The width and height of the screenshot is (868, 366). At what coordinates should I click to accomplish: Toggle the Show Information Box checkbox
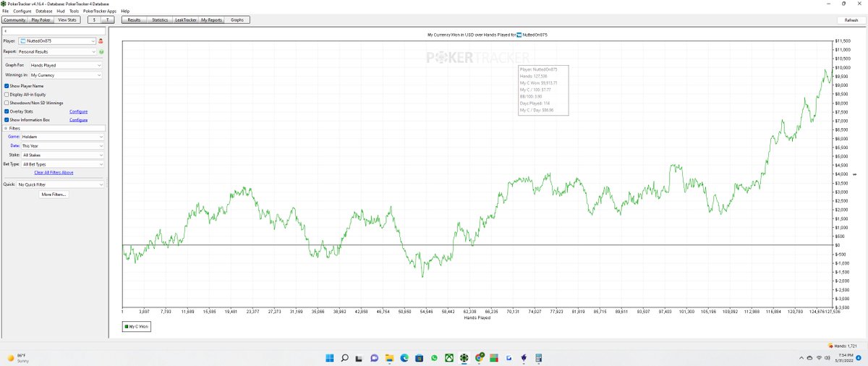(x=7, y=120)
